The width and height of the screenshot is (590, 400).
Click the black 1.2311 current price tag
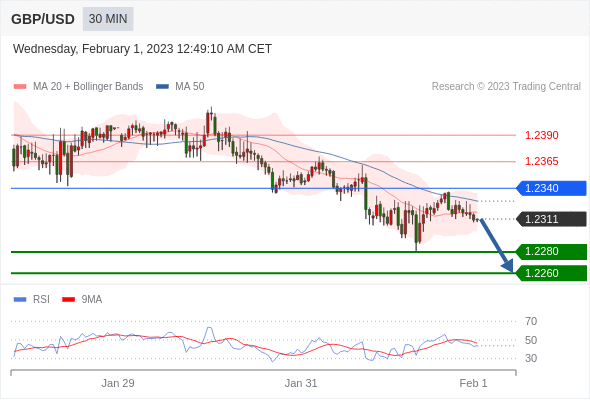coord(551,219)
